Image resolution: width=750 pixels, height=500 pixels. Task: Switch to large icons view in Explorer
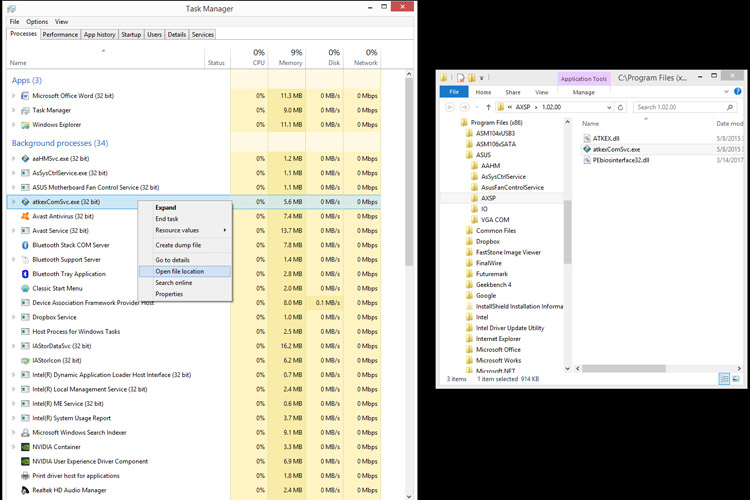point(736,379)
